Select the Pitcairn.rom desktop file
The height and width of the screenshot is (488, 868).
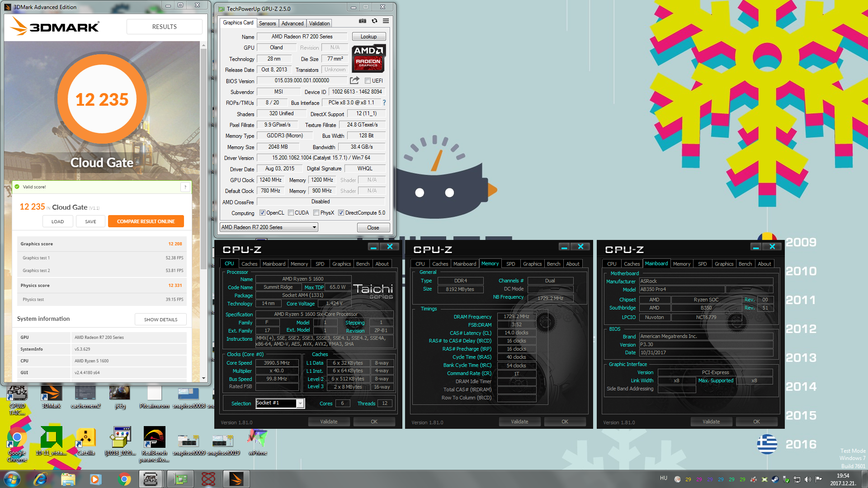pyautogui.click(x=154, y=396)
